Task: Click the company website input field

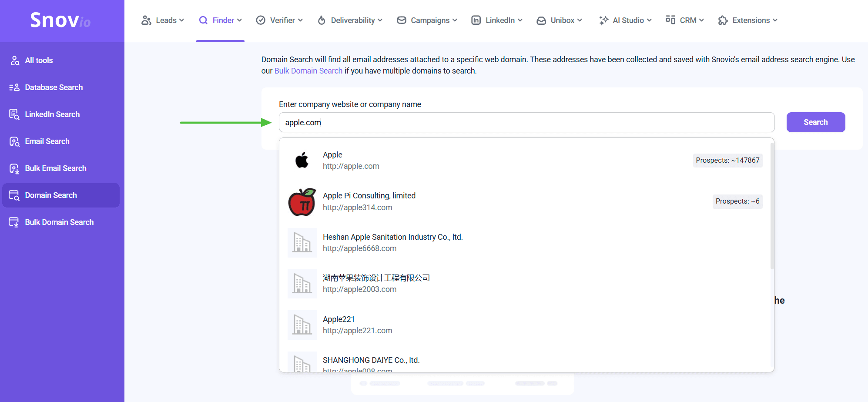Action: pyautogui.click(x=526, y=122)
